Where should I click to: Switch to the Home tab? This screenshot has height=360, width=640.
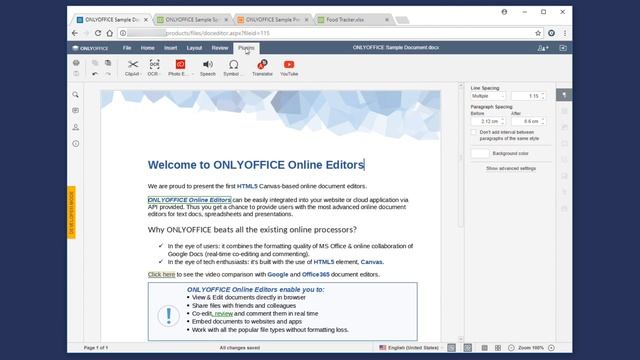tap(147, 48)
